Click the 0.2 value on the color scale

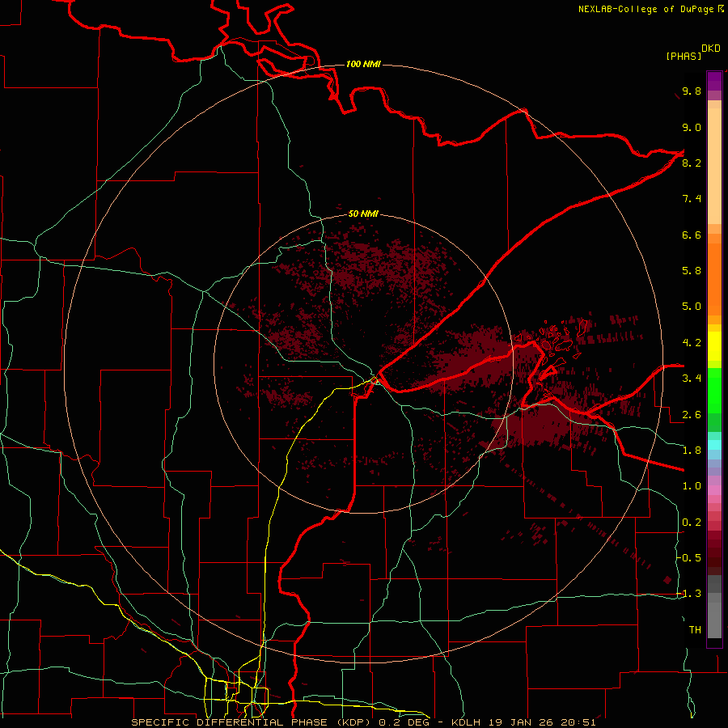692,523
